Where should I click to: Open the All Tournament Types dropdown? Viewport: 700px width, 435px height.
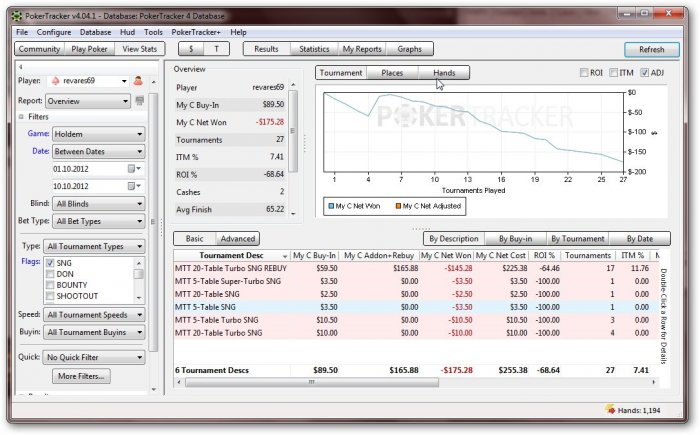click(94, 246)
